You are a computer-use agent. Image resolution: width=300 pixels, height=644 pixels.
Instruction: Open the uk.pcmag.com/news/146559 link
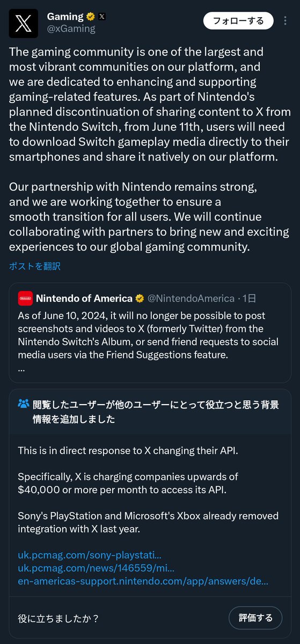[x=96, y=567]
